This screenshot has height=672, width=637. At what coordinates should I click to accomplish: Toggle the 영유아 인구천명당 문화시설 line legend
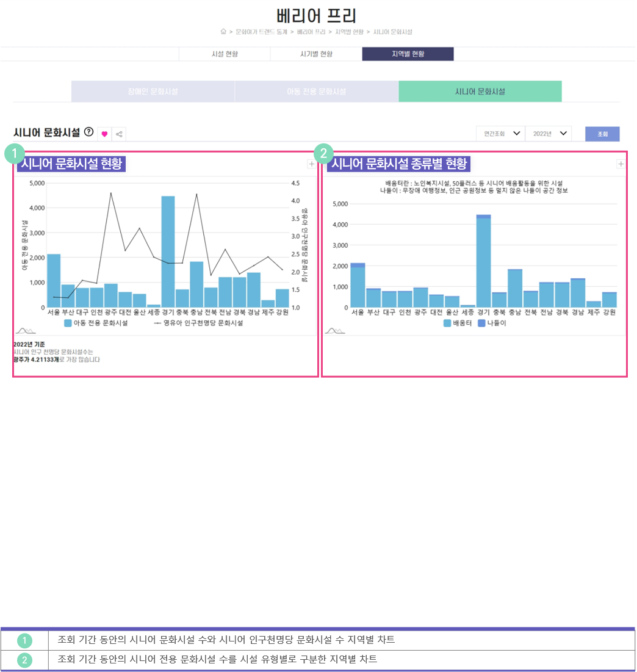click(x=198, y=323)
